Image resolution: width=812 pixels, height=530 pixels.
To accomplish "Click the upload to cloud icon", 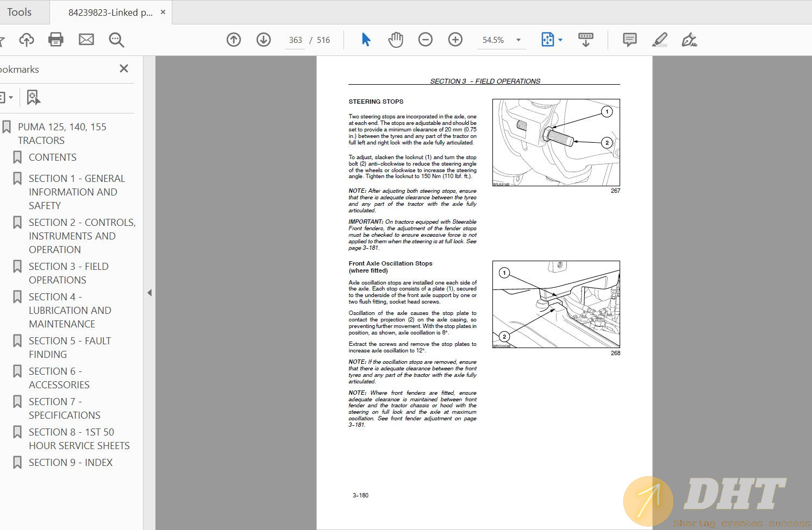I will pos(26,40).
